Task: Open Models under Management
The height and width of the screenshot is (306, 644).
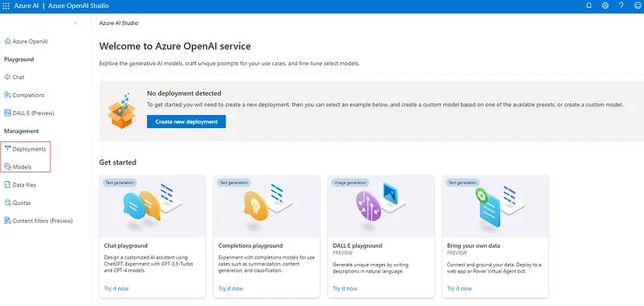Action: 22,167
